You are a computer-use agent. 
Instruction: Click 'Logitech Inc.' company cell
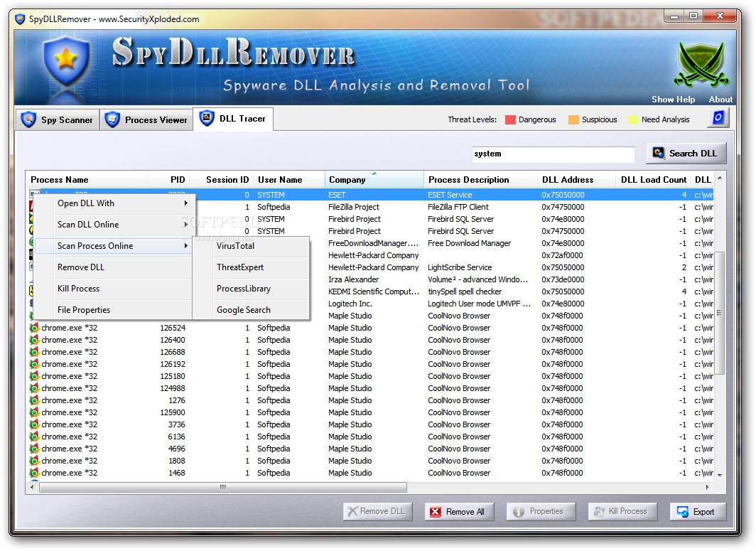350,304
